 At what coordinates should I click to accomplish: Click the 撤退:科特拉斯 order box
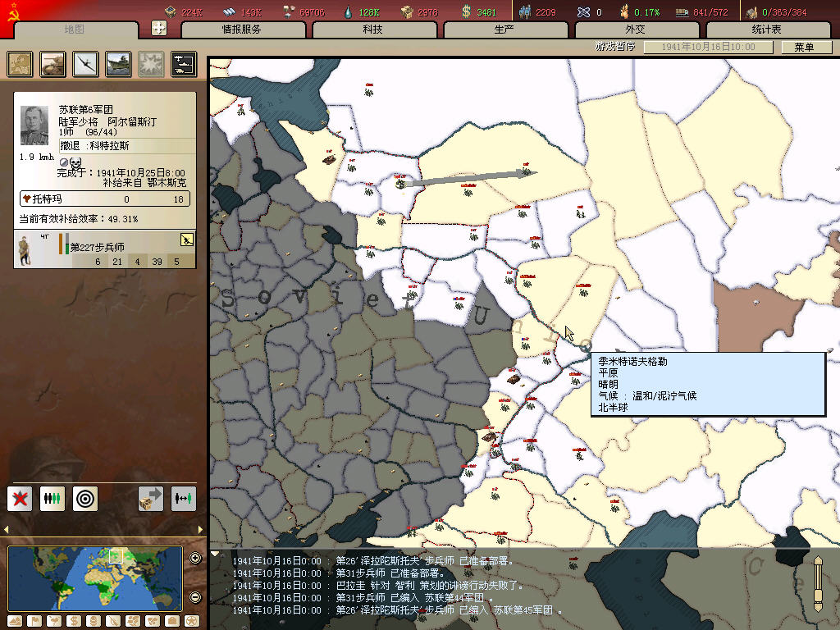pos(127,146)
